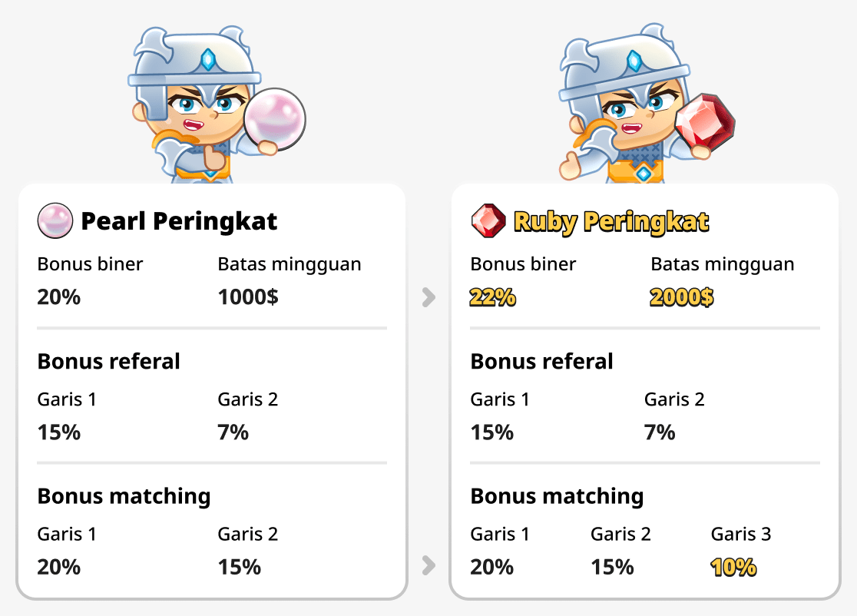The width and height of the screenshot is (857, 616).
Task: Click the 1000$ weekly limit on Pearl card
Action: coord(248,296)
